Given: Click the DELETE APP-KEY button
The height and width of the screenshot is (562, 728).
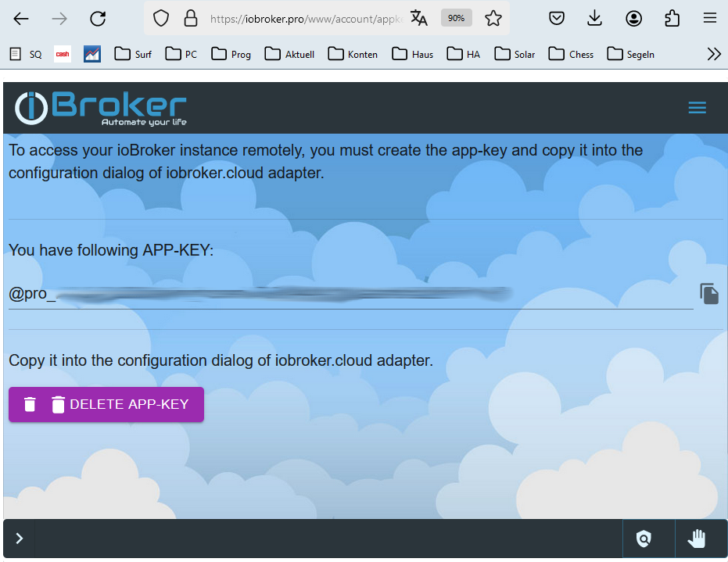Looking at the screenshot, I should pos(106,404).
